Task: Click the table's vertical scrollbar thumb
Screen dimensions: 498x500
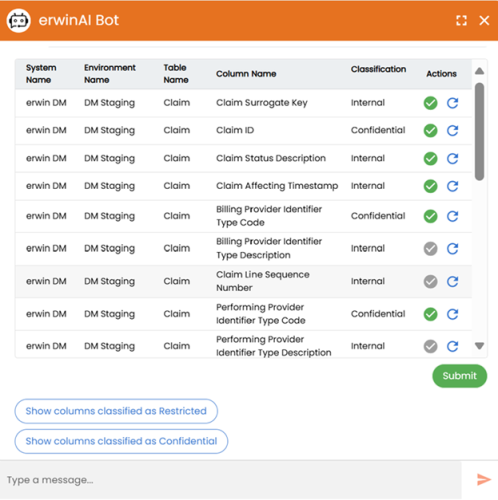Action: [479, 132]
